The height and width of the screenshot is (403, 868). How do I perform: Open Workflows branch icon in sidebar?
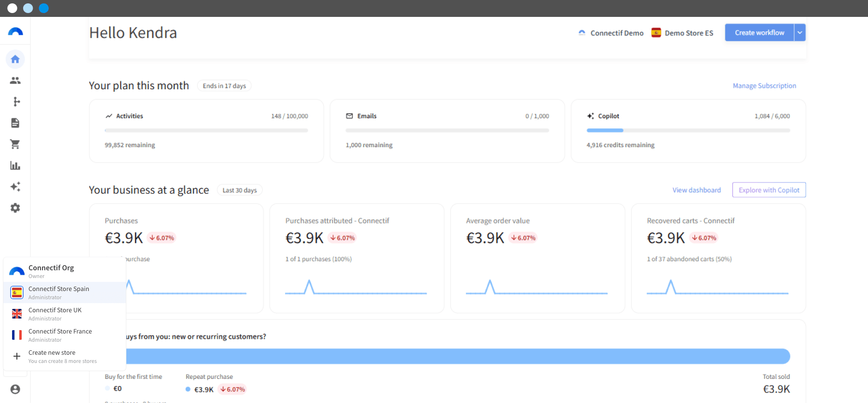tap(16, 102)
